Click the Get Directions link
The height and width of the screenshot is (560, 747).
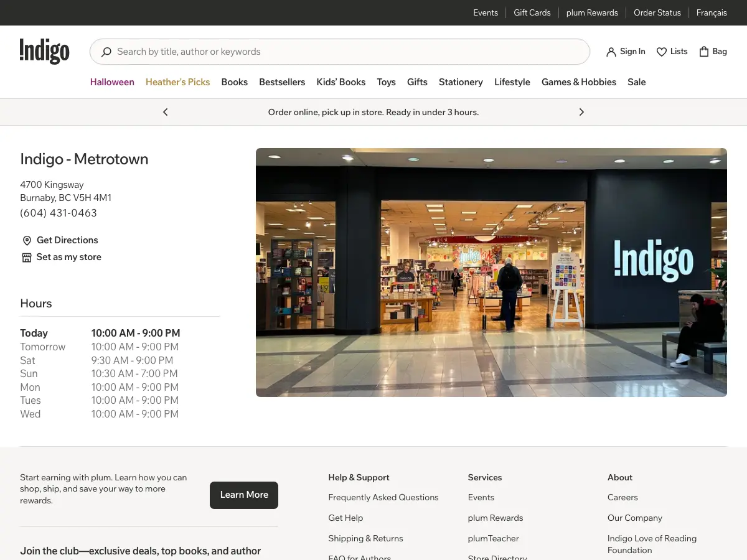pos(67,240)
